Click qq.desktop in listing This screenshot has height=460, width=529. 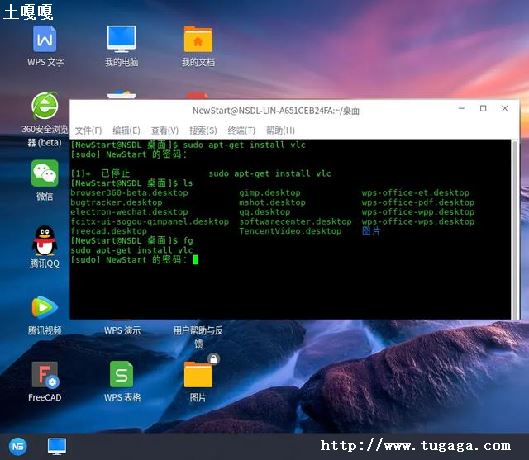tap(264, 212)
